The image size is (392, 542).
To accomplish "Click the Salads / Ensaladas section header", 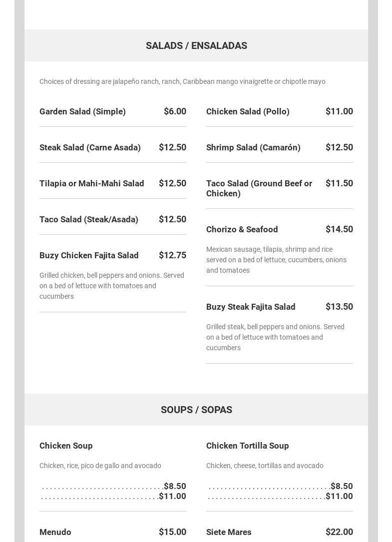I will tap(196, 45).
